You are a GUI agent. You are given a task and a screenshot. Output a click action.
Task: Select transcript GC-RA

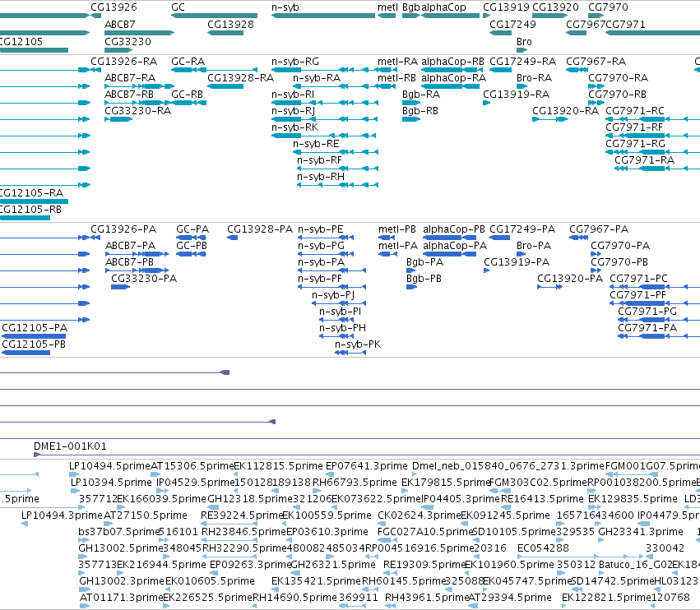pyautogui.click(x=188, y=61)
